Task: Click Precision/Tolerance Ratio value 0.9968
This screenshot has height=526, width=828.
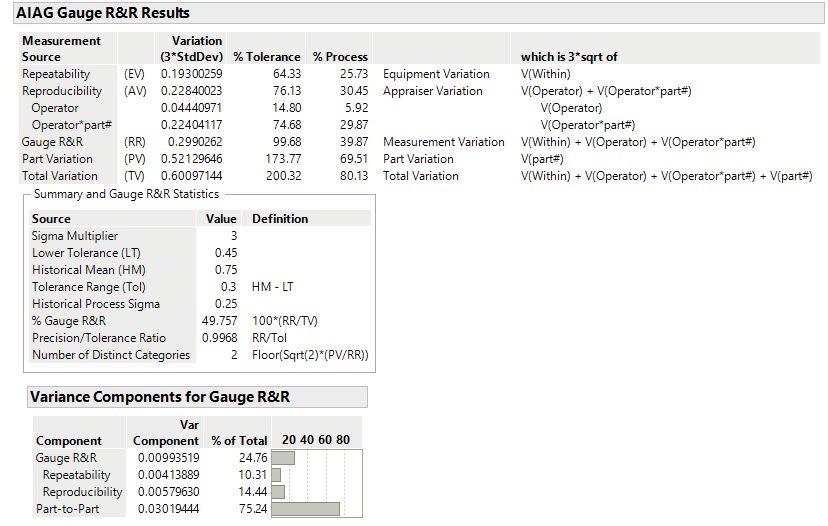Action: (219, 337)
